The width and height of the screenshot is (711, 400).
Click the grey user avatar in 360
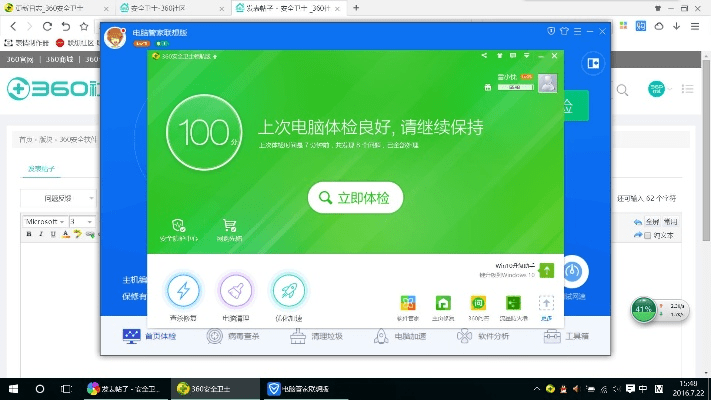[x=547, y=83]
